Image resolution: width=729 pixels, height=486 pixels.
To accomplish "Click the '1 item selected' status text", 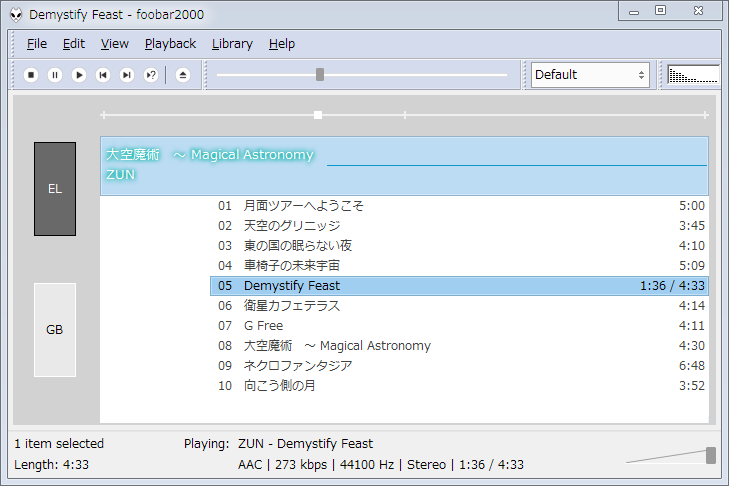I will tap(59, 444).
